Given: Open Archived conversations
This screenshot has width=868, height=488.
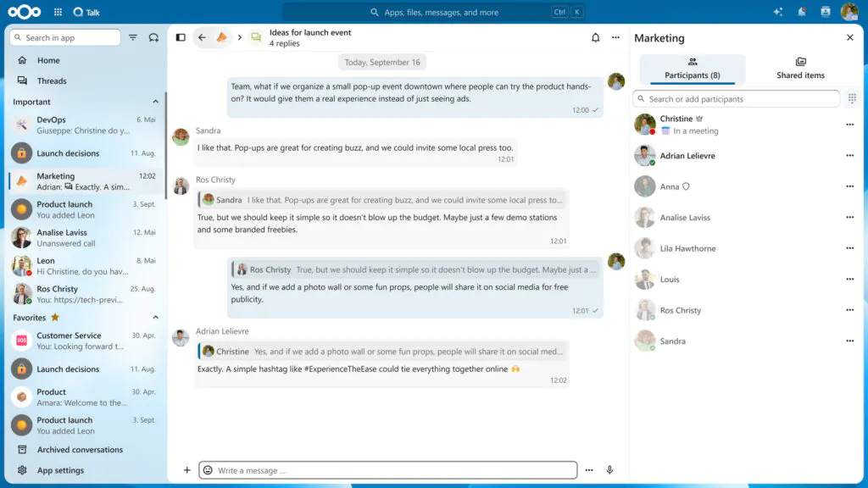Looking at the screenshot, I should pyautogui.click(x=86, y=450).
